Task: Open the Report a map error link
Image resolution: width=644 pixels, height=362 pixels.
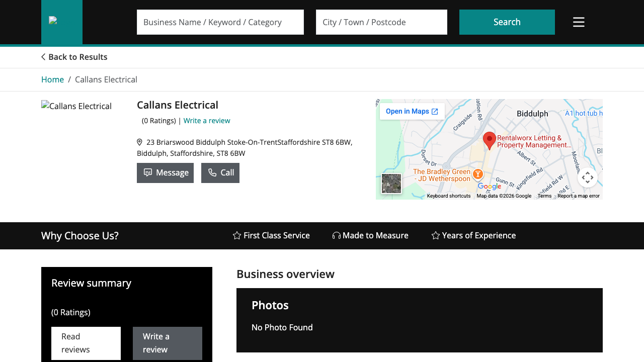Action: coord(579,196)
